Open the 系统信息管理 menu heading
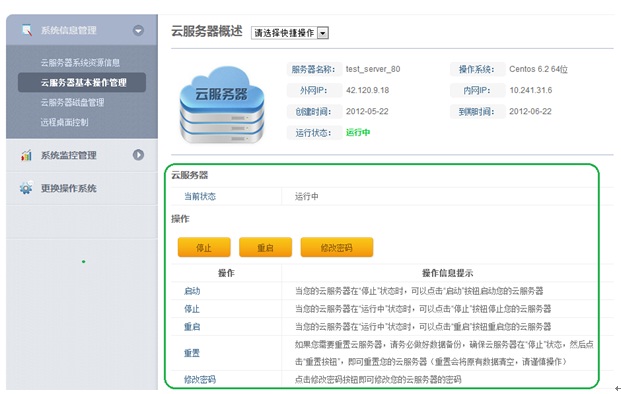621x394 pixels. [69, 30]
